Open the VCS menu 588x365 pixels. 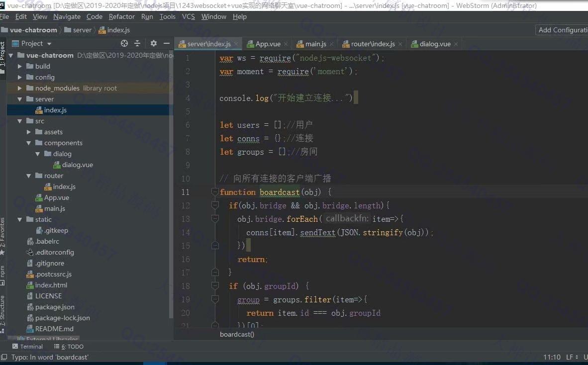pyautogui.click(x=188, y=16)
